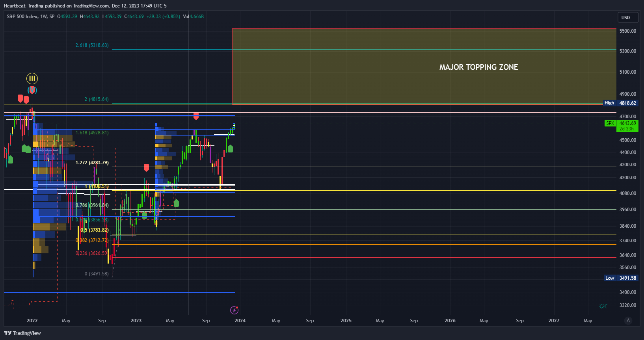Click the 3320.00 price axis label
This screenshot has width=644, height=340.
(628, 305)
